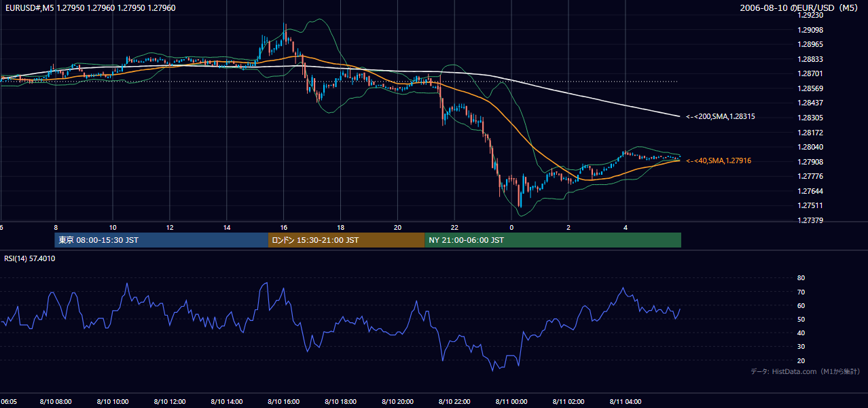
Task: Click RSI scale value 30
Action: (x=801, y=347)
